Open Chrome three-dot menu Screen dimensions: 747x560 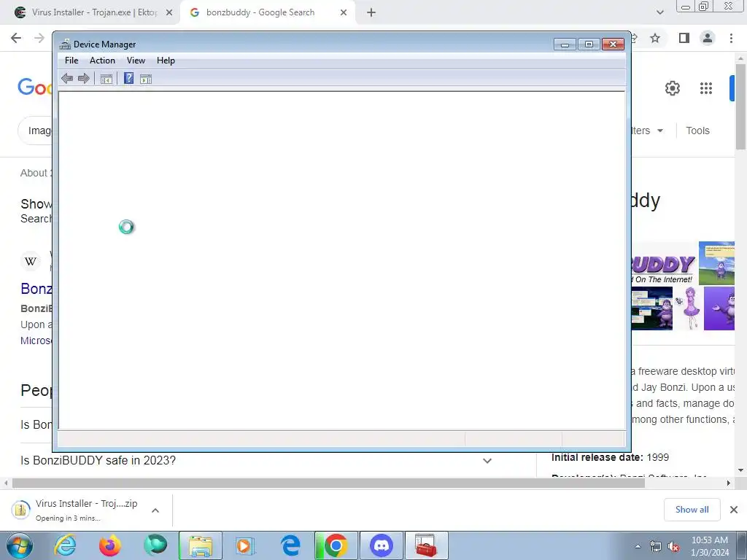731,38
